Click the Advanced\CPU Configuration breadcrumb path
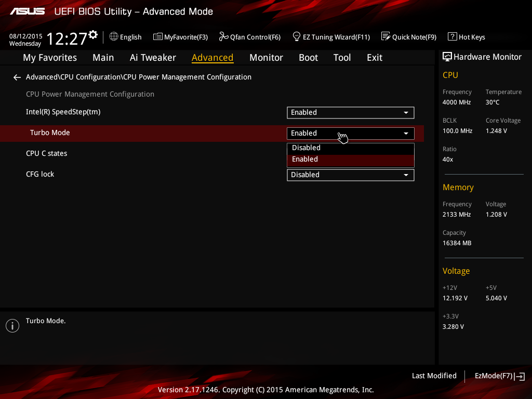 [138, 77]
